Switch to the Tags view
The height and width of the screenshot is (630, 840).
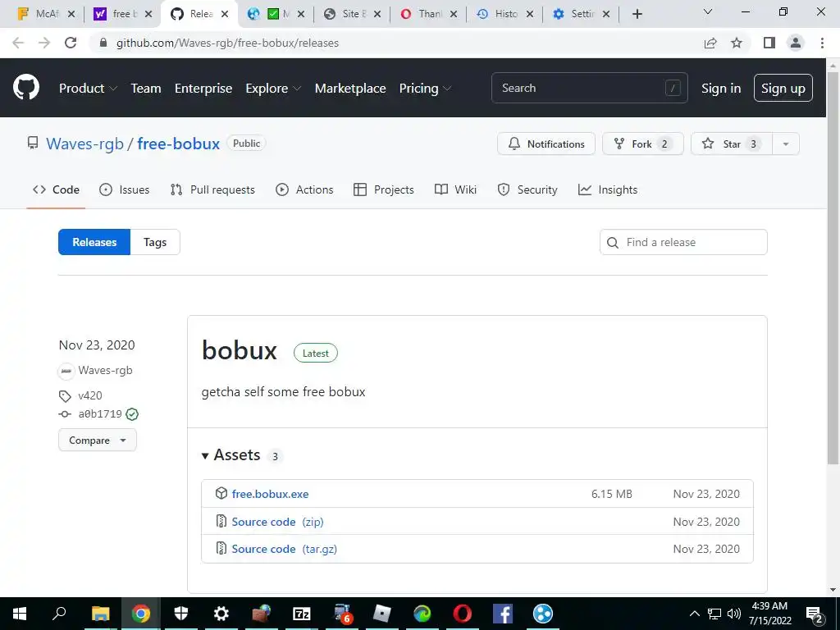point(155,242)
